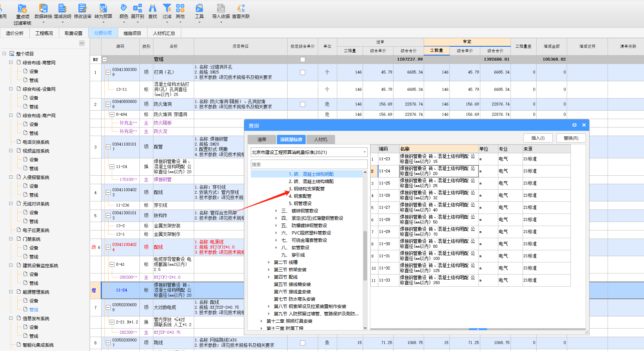
Task: Collapse the 视频监控系统 tree node
Action: (x=11, y=151)
